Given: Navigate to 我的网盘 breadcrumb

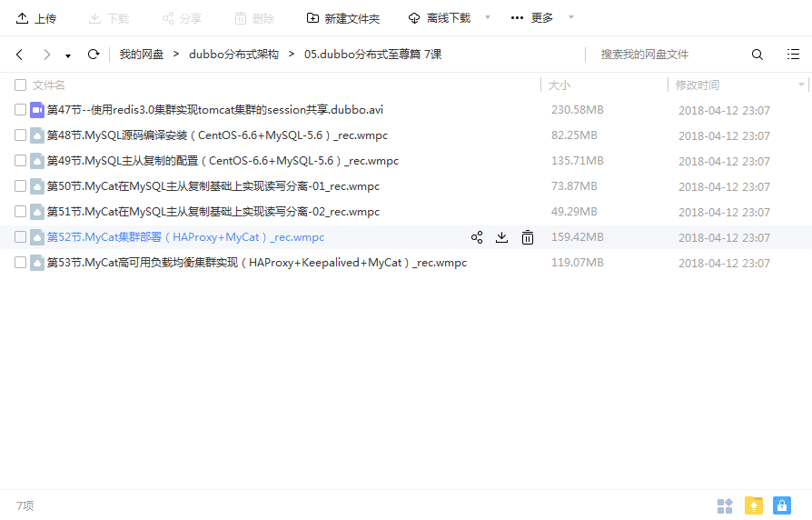Looking at the screenshot, I should tap(142, 55).
